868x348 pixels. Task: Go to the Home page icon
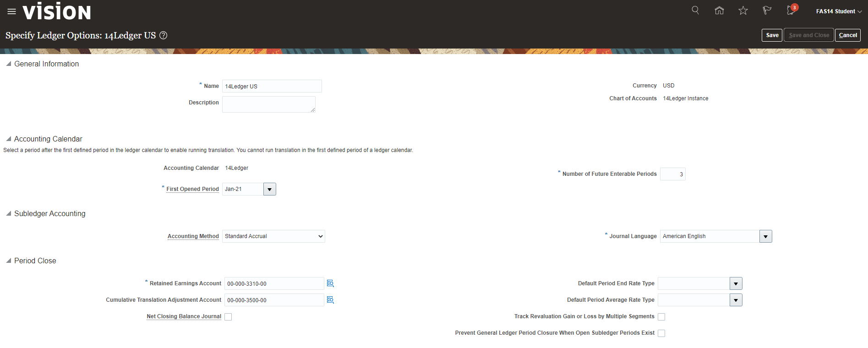(x=719, y=11)
